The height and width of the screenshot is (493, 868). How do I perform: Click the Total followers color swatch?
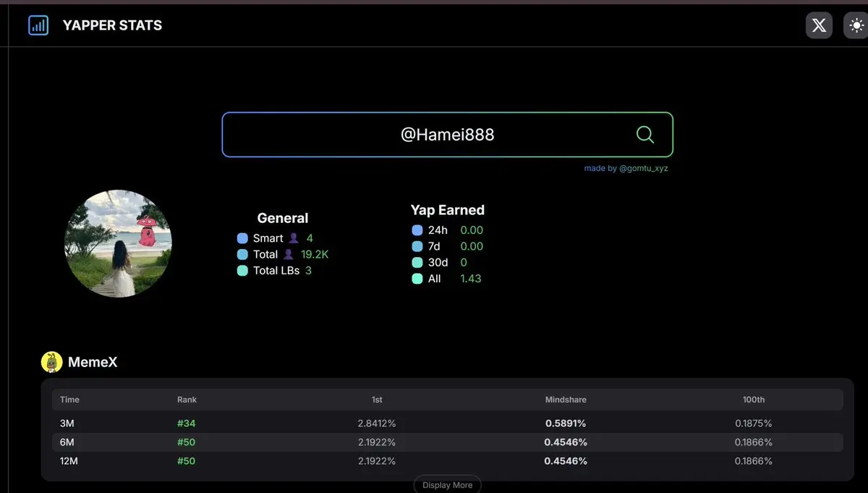coord(242,254)
